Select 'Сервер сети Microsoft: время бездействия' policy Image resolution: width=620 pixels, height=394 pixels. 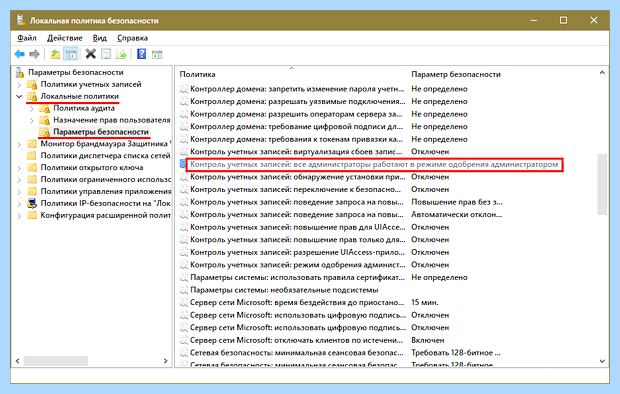click(297, 303)
